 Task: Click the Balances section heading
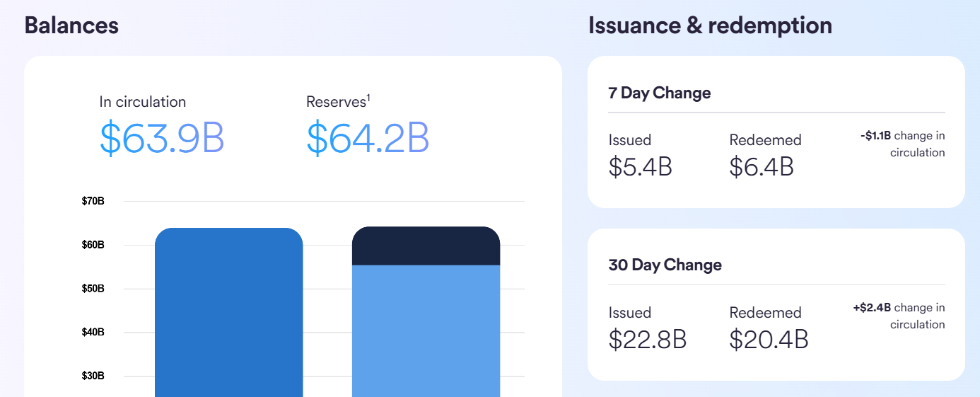coord(71,25)
